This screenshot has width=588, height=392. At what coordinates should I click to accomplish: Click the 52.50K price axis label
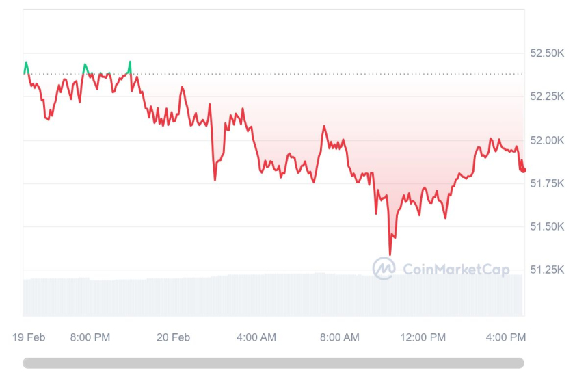click(x=547, y=53)
